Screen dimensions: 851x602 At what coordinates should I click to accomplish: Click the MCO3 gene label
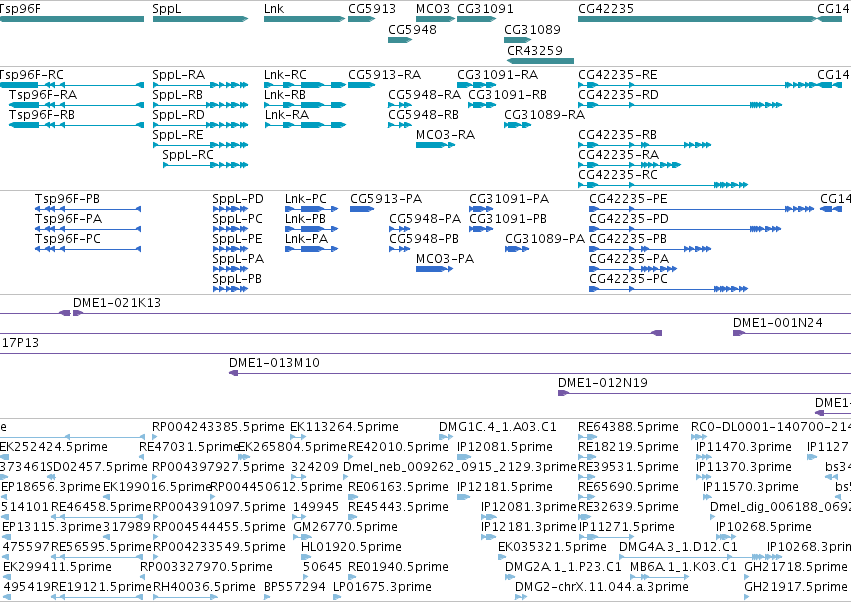click(x=433, y=9)
